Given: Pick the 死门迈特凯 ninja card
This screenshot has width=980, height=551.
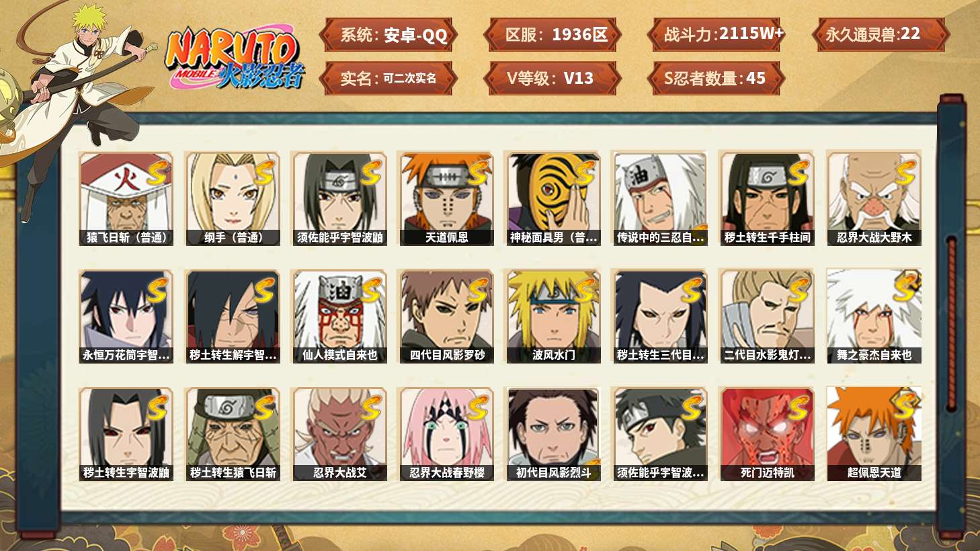Looking at the screenshot, I should (x=767, y=434).
